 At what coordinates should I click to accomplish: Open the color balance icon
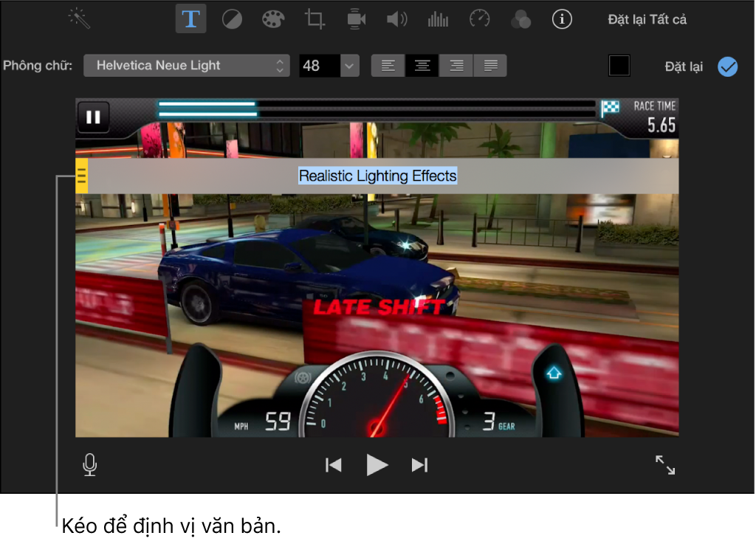(x=232, y=19)
